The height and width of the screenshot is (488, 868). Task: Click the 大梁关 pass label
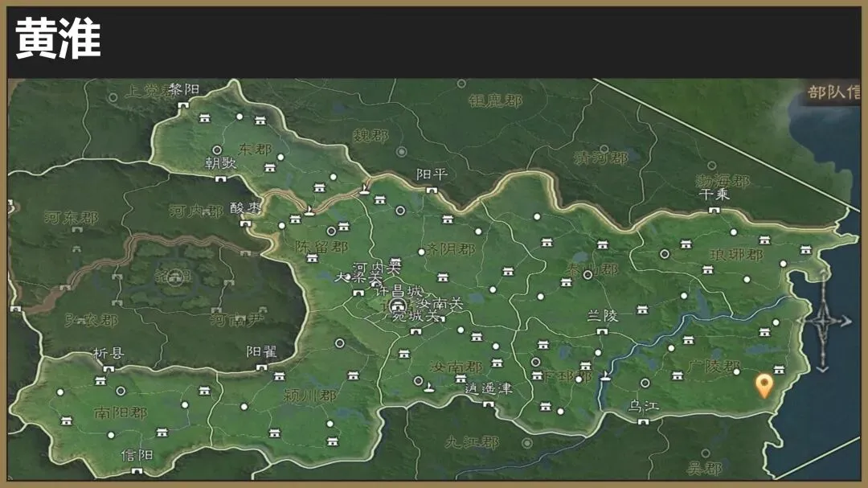tap(358, 277)
